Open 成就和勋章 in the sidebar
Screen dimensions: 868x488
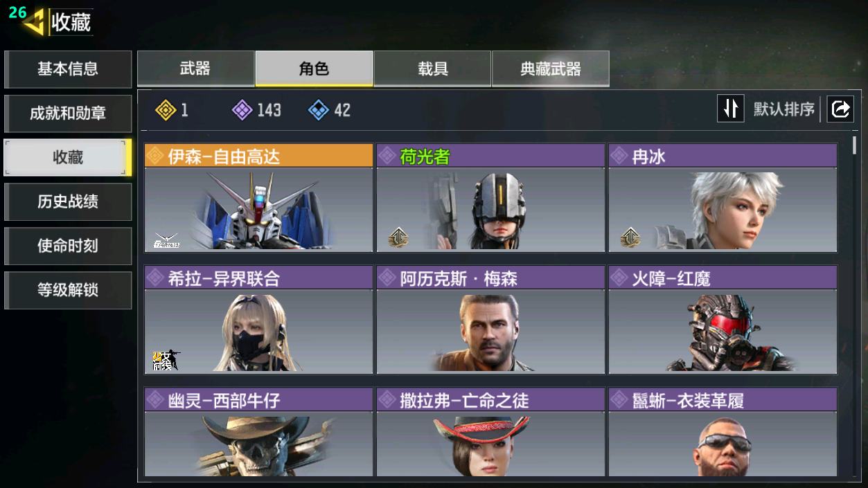(x=68, y=114)
